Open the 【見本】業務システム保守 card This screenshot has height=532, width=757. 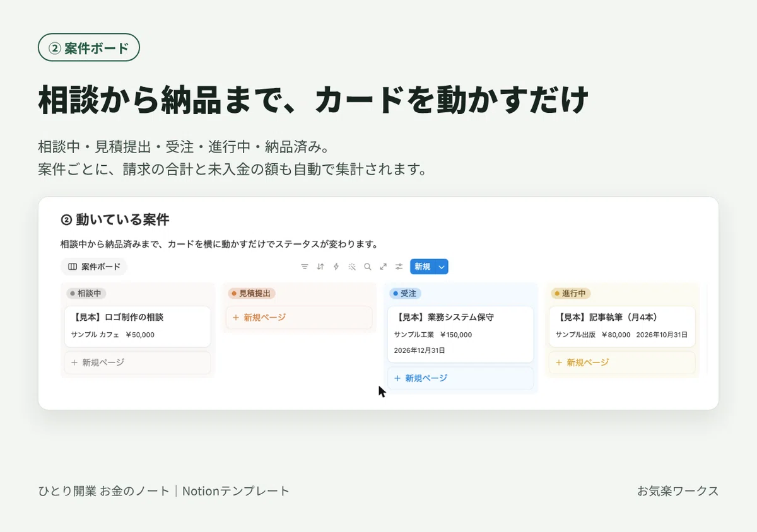[x=461, y=334]
